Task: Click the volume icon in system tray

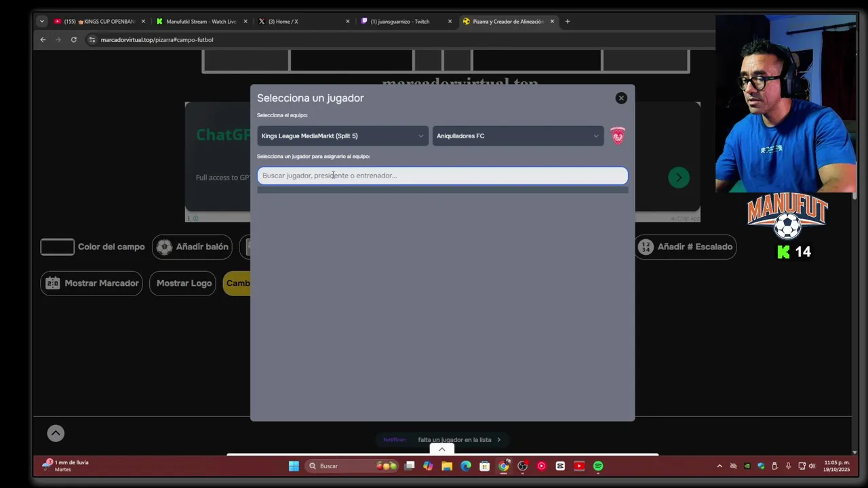Action: pyautogui.click(x=812, y=466)
